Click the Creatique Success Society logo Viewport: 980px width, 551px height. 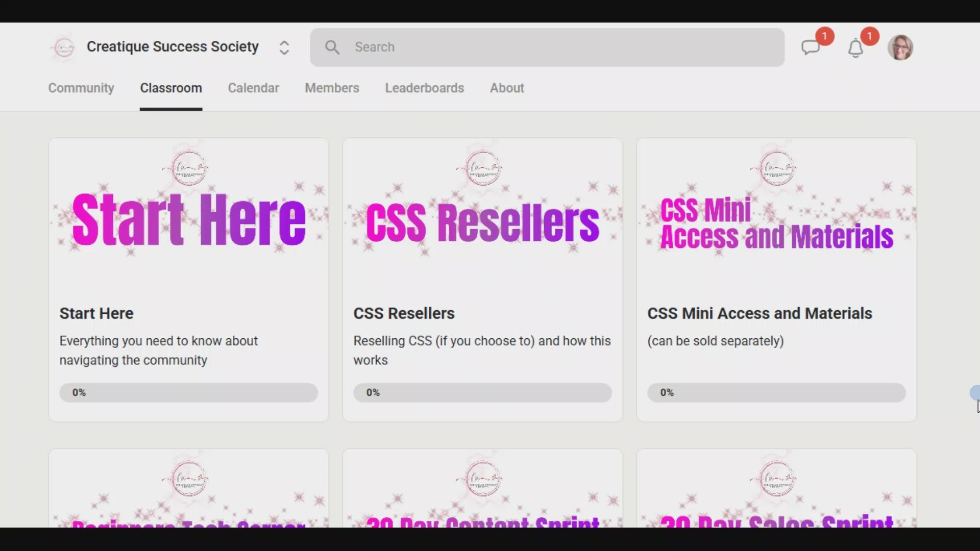pyautogui.click(x=64, y=47)
